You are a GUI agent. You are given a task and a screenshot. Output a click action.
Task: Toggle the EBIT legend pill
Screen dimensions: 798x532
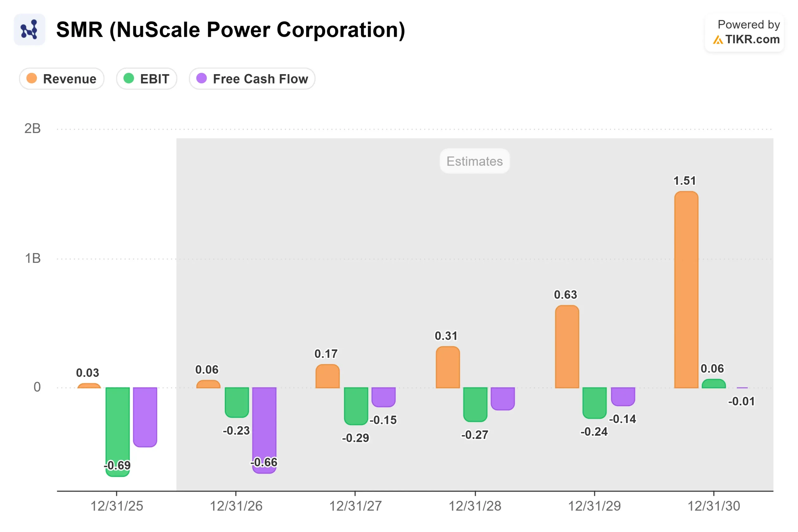tap(147, 79)
